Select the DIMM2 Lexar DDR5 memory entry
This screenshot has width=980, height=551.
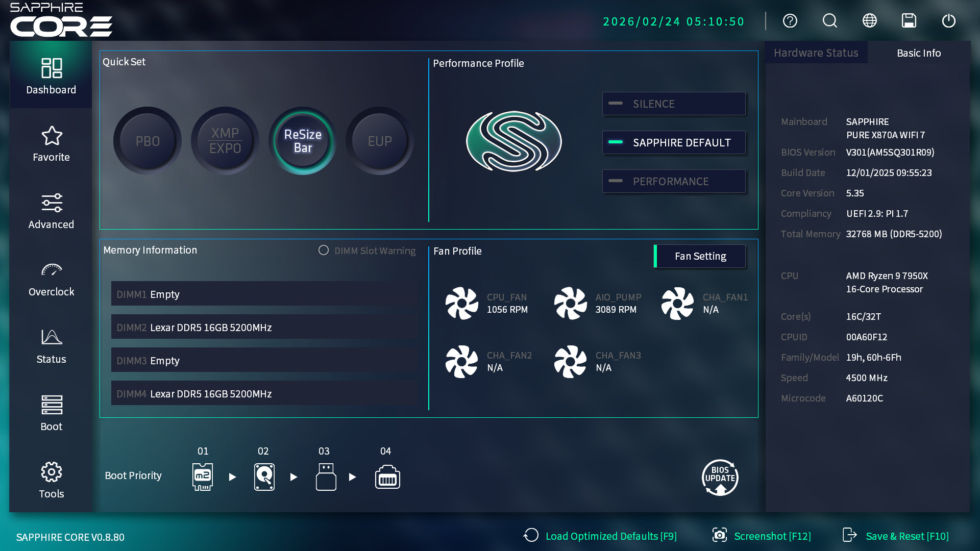point(264,327)
